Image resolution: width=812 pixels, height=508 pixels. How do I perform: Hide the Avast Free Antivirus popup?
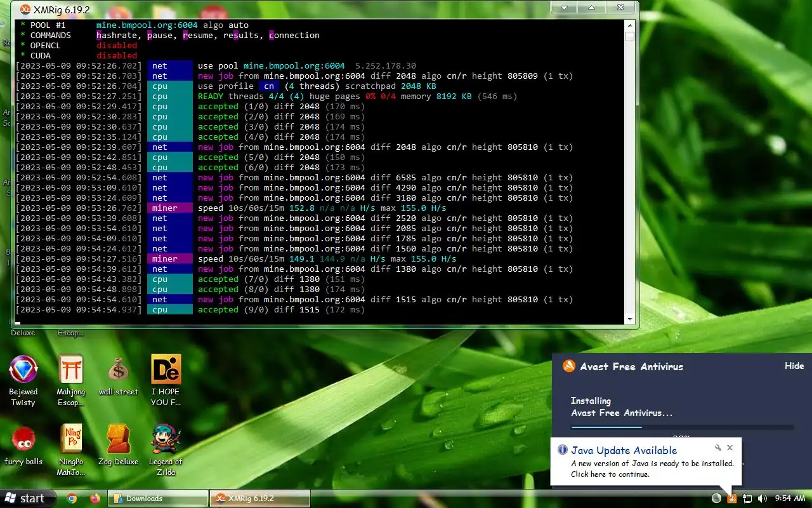[x=794, y=366]
